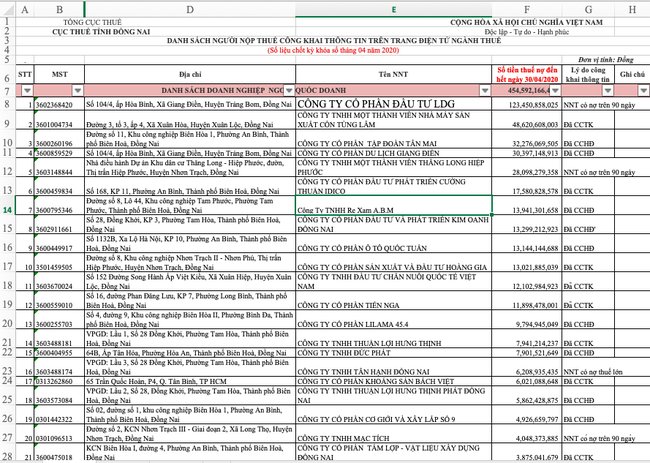Select column B header

59,10
